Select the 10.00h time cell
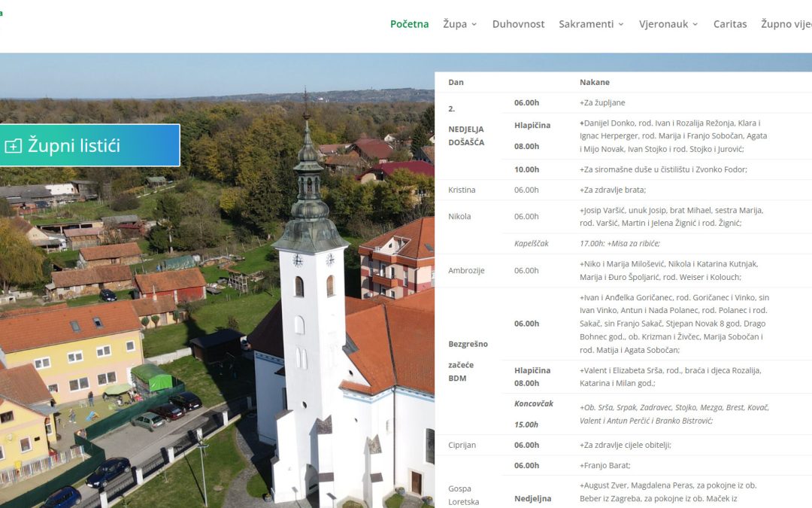 [x=526, y=169]
